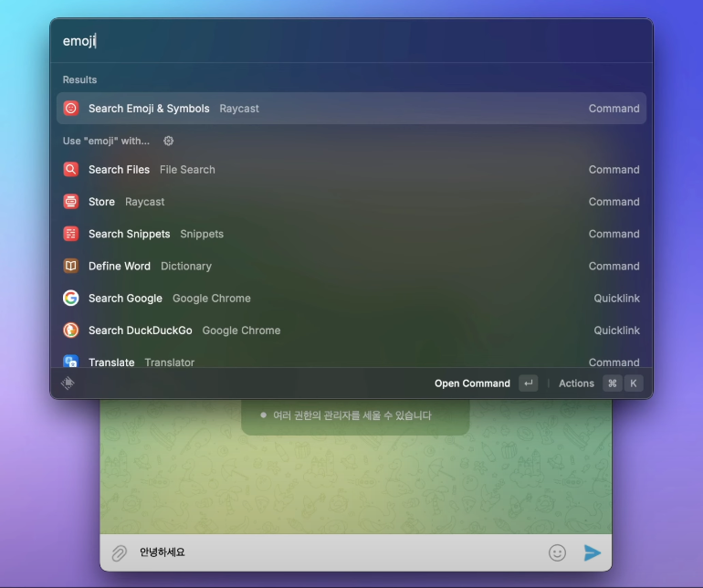Click the Translate app icon
This screenshot has height=588, width=703.
[x=71, y=361]
